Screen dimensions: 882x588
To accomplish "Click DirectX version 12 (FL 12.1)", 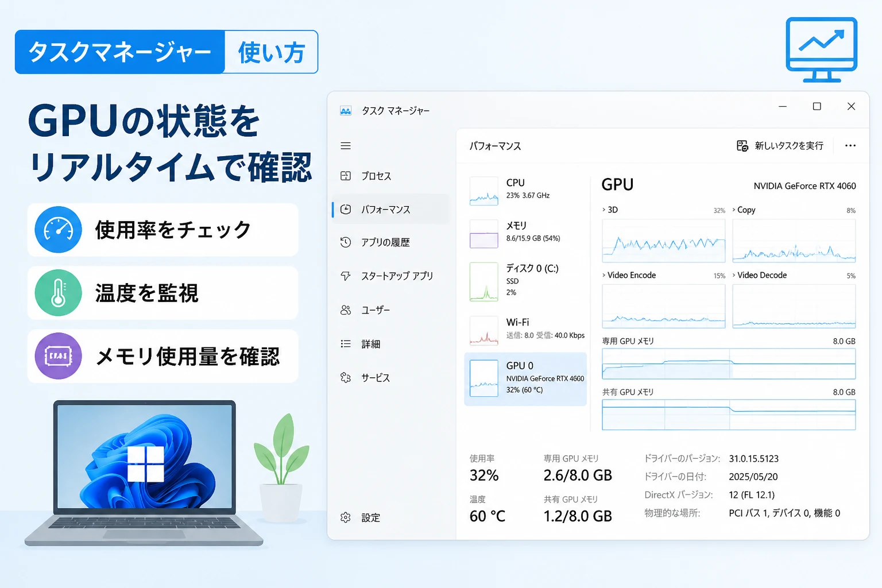I will (x=752, y=495).
